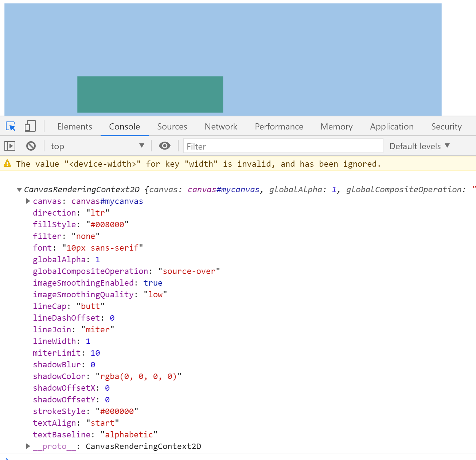Image resolution: width=476 pixels, height=460 pixels.
Task: Click the green rectangle on the canvas
Action: (150, 94)
